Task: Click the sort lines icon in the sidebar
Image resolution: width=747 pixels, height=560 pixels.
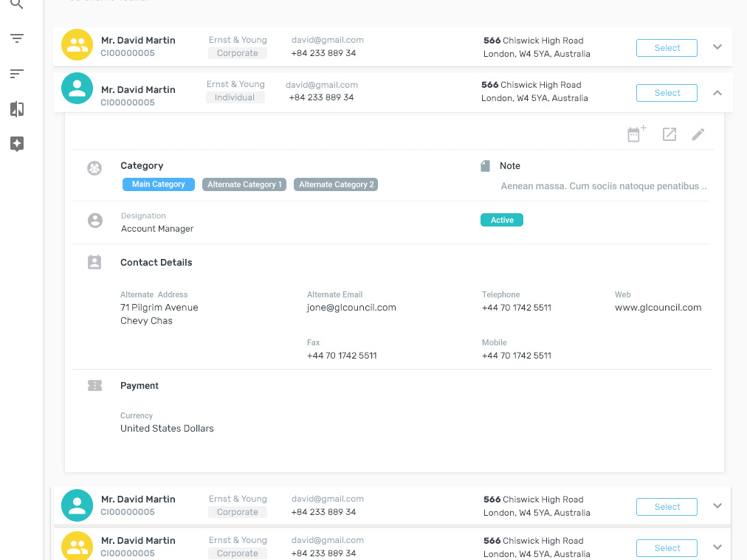Action: click(17, 73)
